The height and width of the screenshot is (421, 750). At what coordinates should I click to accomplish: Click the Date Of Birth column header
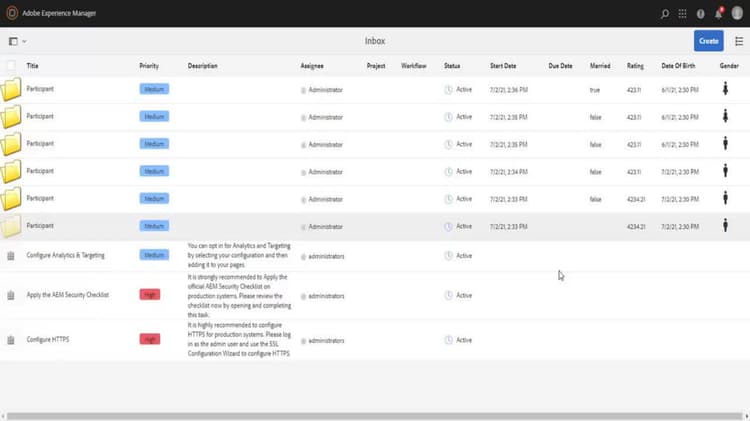click(x=678, y=66)
